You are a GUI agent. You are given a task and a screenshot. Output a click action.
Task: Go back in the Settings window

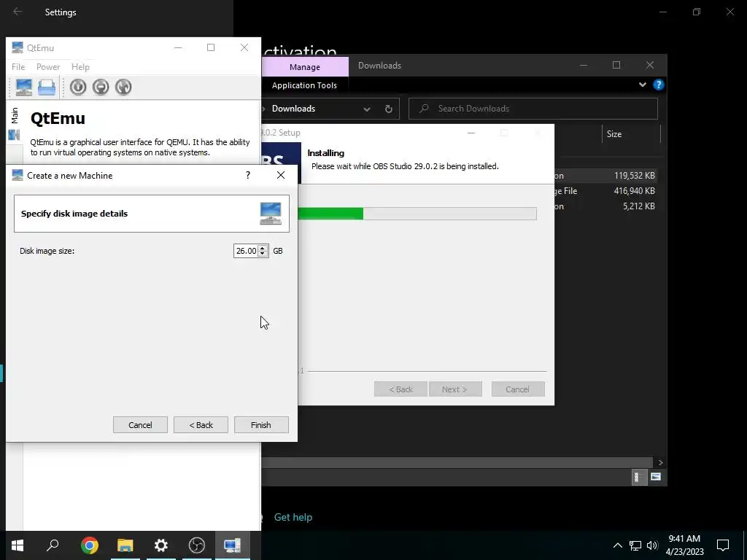tap(18, 12)
